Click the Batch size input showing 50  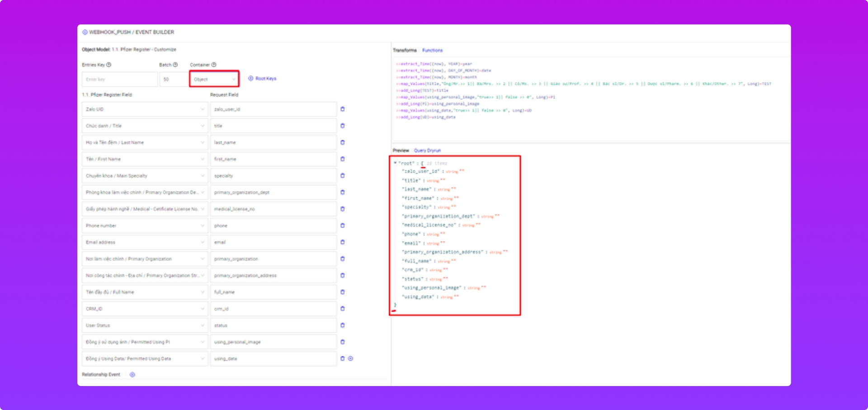[x=174, y=80]
